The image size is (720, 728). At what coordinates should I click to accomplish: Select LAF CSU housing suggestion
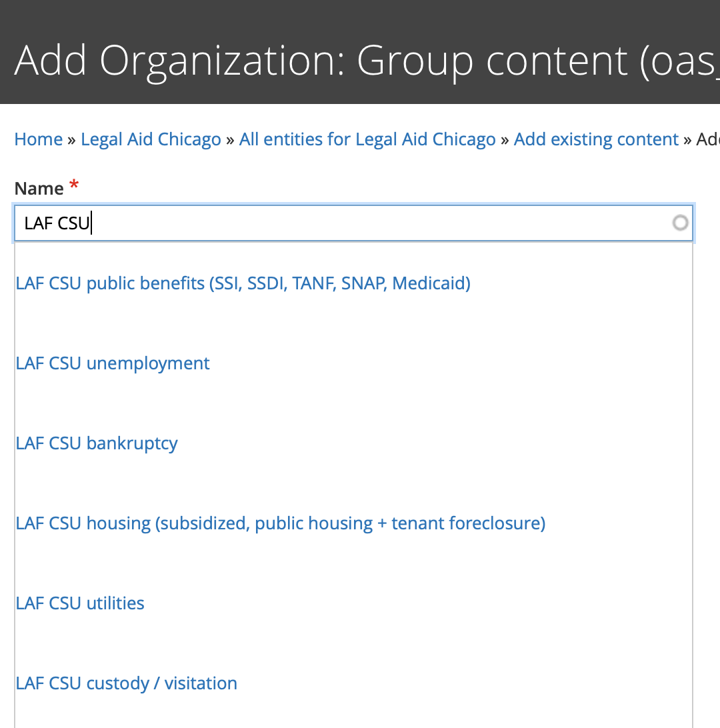[281, 523]
